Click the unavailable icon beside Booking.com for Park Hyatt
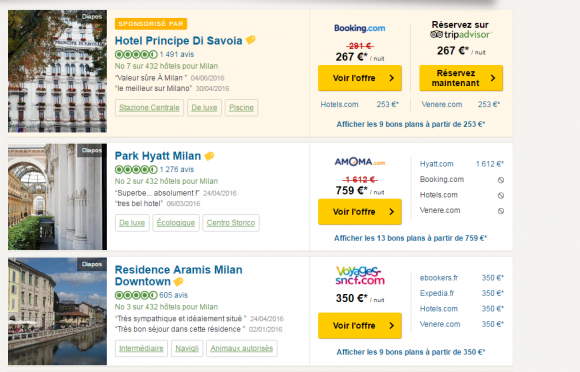 pyautogui.click(x=501, y=180)
